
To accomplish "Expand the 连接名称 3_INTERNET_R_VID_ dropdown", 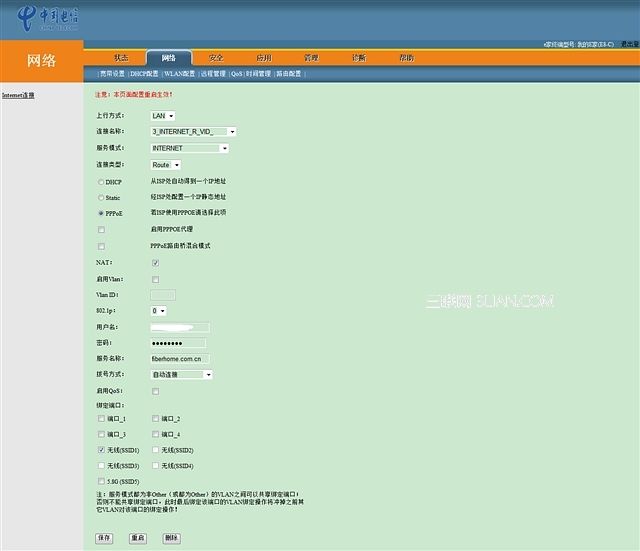I will pyautogui.click(x=193, y=131).
